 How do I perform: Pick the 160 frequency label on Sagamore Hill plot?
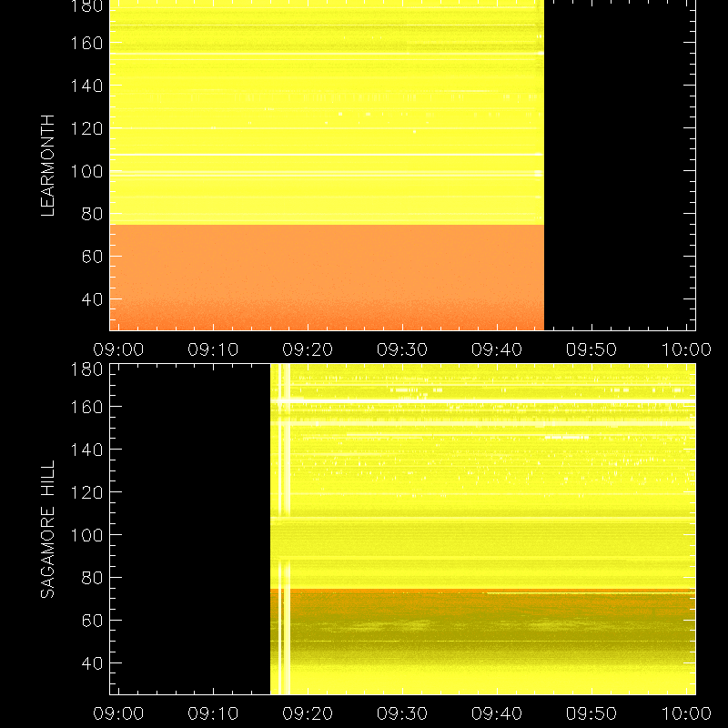pyautogui.click(x=86, y=407)
